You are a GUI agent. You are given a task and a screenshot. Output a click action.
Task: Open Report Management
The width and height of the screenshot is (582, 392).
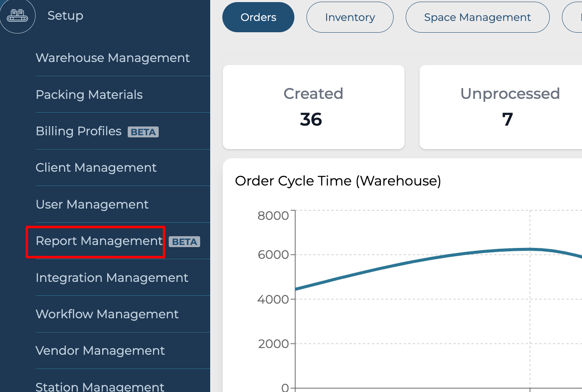click(99, 241)
